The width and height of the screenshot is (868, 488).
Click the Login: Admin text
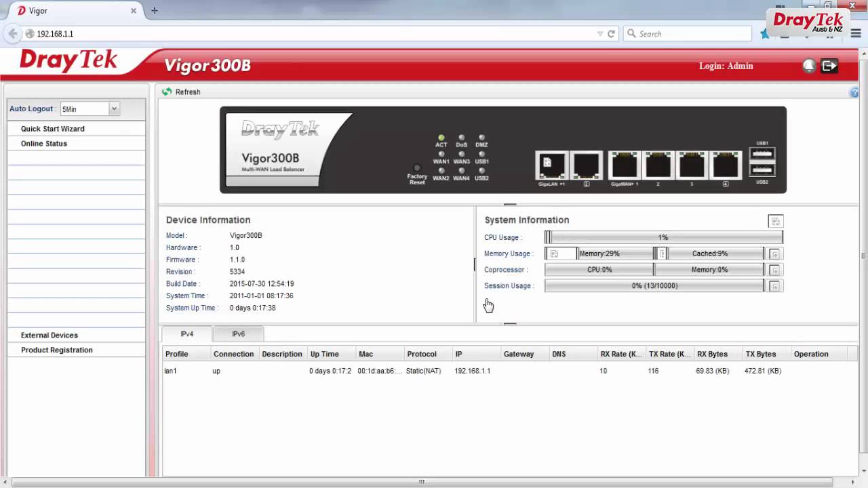(726, 66)
